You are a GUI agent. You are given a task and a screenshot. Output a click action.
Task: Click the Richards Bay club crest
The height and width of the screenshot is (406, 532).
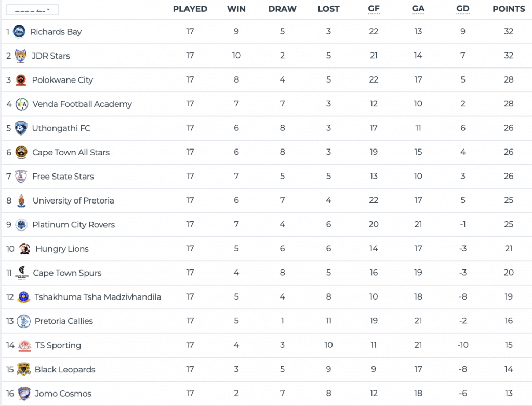pyautogui.click(x=19, y=32)
